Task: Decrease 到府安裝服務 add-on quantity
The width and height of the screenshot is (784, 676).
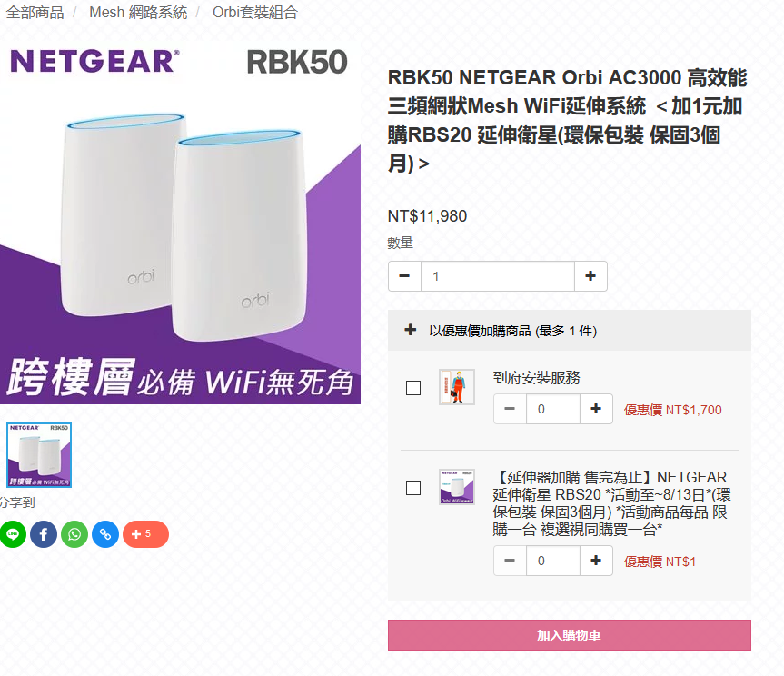Action: coord(510,409)
